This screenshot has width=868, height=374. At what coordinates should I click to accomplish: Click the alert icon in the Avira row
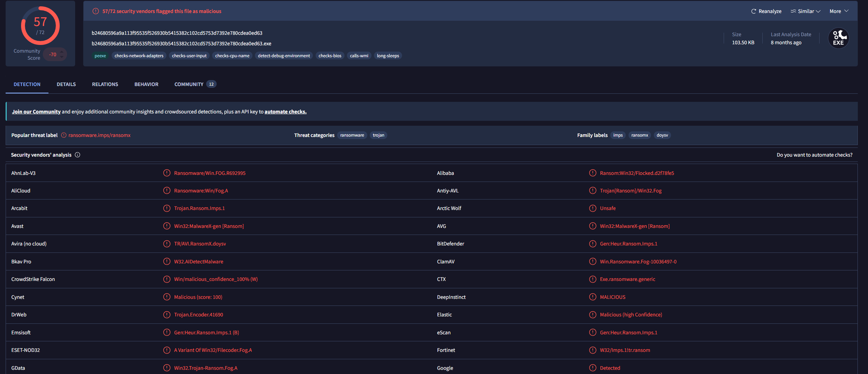(x=167, y=244)
